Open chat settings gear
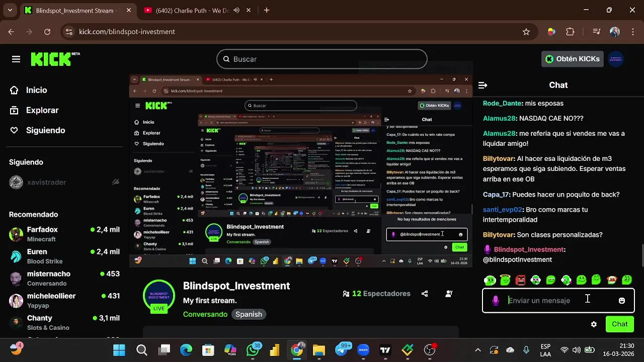The width and height of the screenshot is (644, 362). tap(594, 324)
